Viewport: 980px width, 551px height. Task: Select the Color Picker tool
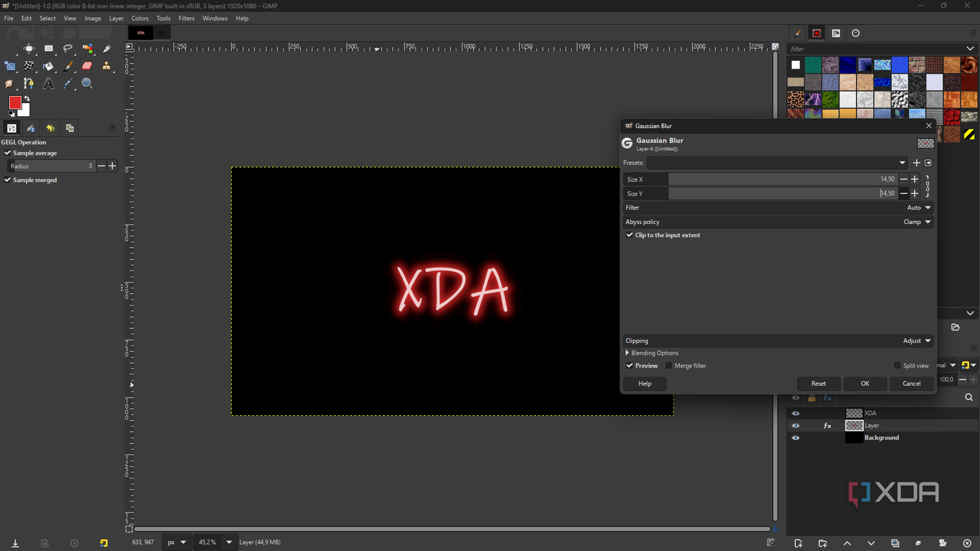coord(68,84)
